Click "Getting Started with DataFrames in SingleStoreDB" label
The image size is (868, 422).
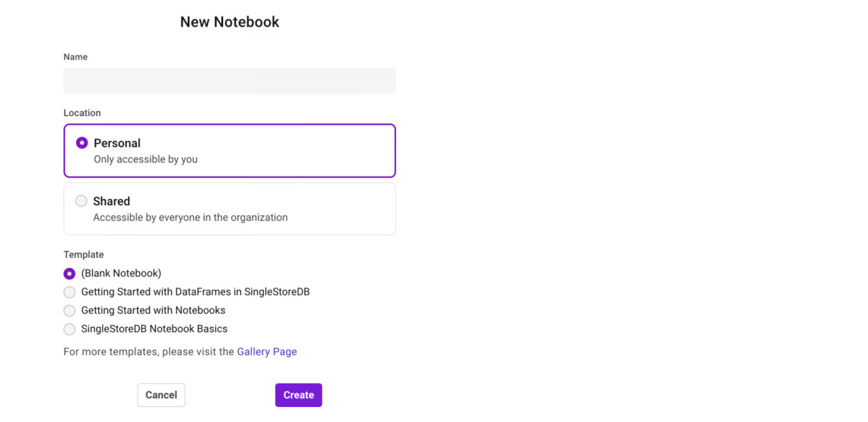[195, 292]
